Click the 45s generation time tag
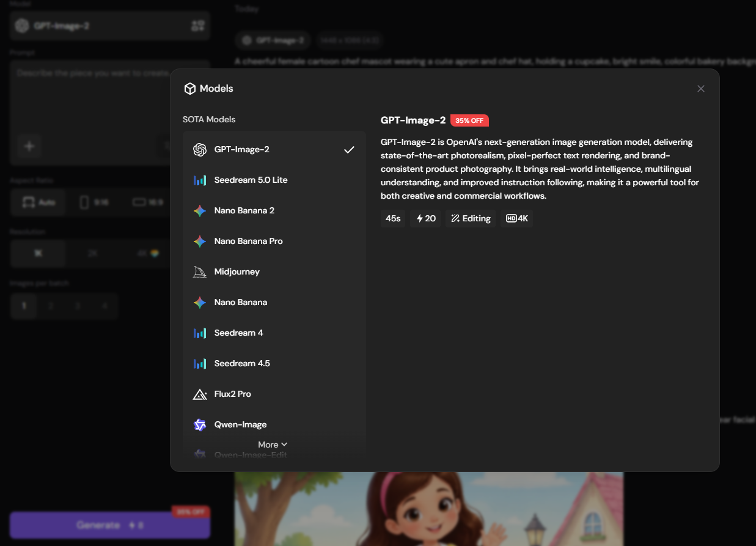This screenshot has width=756, height=546. click(x=393, y=218)
